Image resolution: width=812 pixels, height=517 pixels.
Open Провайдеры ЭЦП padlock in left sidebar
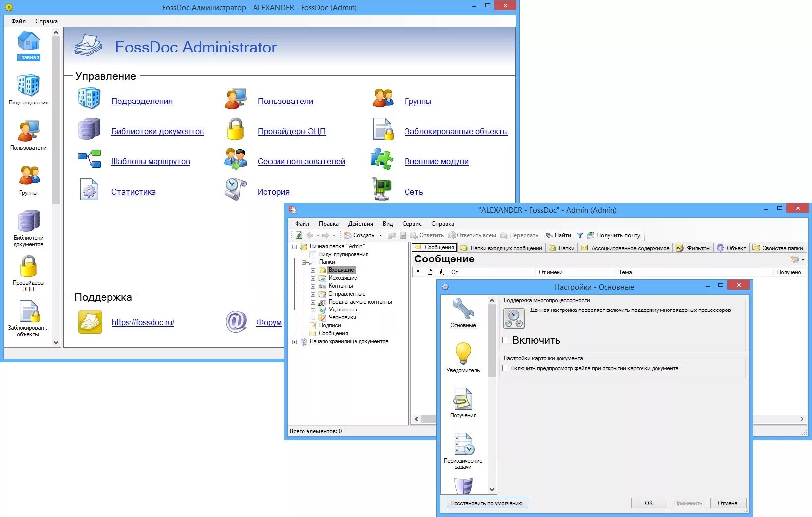coord(28,266)
